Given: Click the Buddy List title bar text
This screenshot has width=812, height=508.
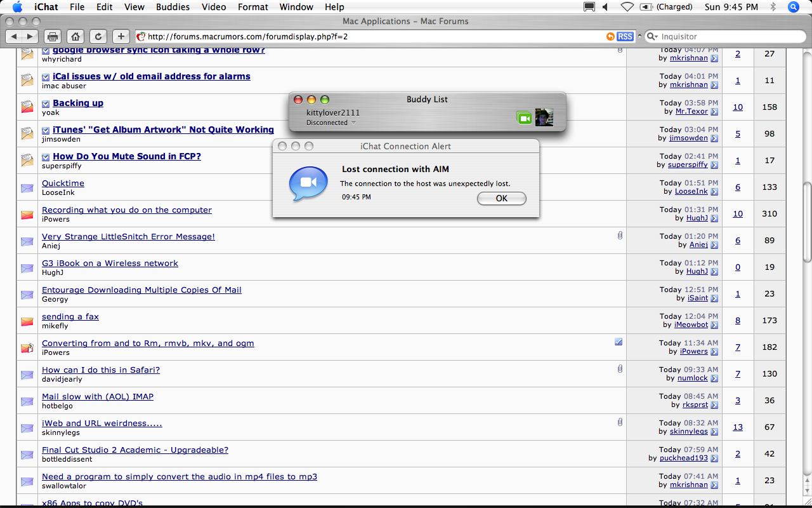Looking at the screenshot, I should click(427, 99).
